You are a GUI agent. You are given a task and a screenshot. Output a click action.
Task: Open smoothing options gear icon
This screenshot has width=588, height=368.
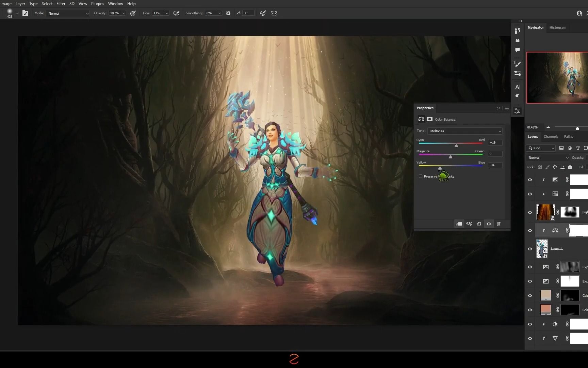[x=228, y=13]
